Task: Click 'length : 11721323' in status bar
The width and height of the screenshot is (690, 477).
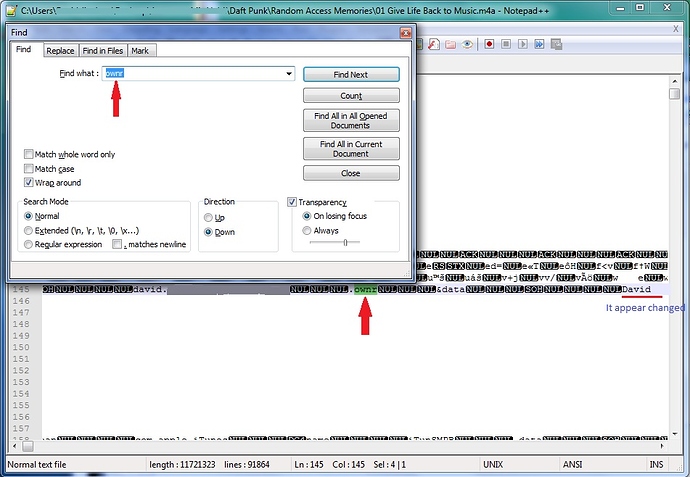Action: pos(182,465)
